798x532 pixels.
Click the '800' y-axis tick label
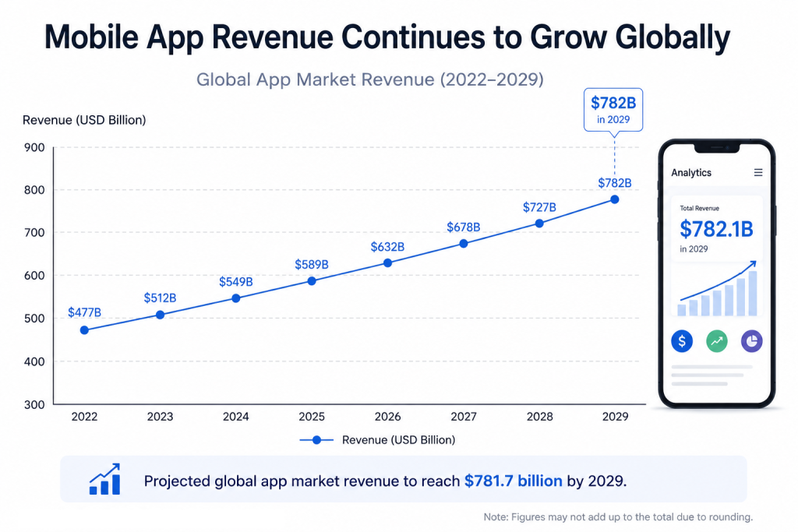[x=34, y=190]
